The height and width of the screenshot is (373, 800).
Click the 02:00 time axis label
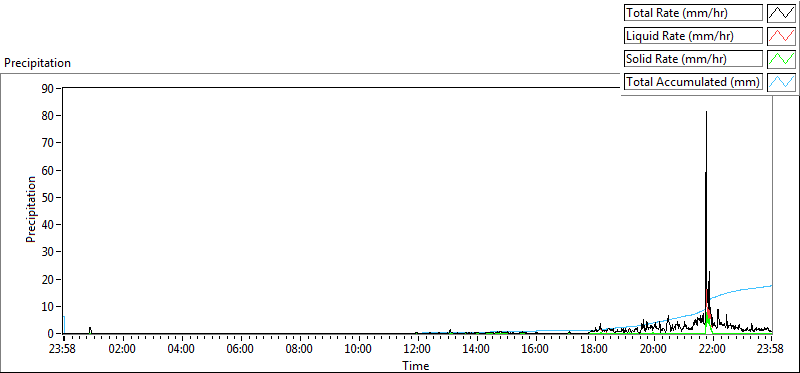point(123,350)
